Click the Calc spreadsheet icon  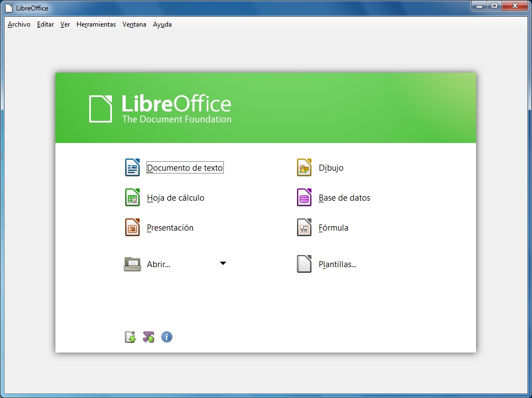pyautogui.click(x=132, y=197)
